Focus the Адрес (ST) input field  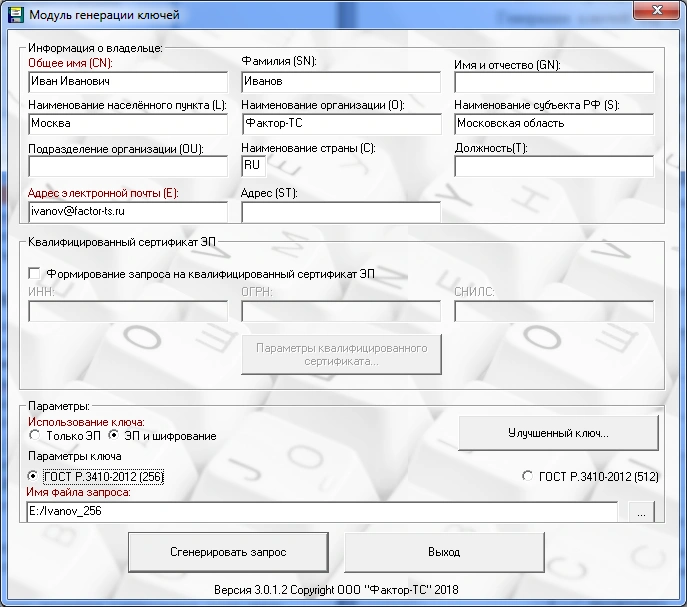pyautogui.click(x=341, y=212)
